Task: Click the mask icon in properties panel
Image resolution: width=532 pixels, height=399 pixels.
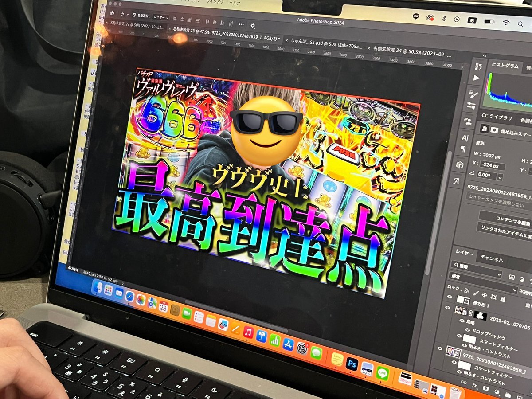Action: (x=493, y=130)
